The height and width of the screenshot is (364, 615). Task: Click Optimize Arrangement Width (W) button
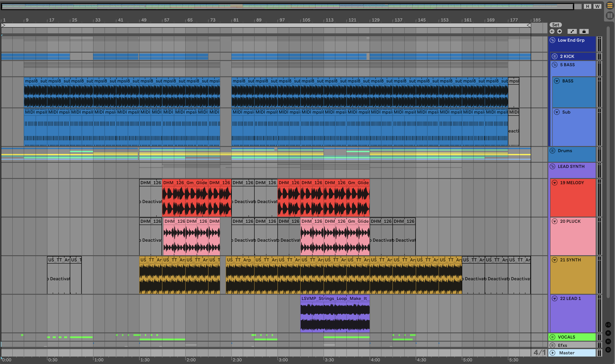[597, 6]
